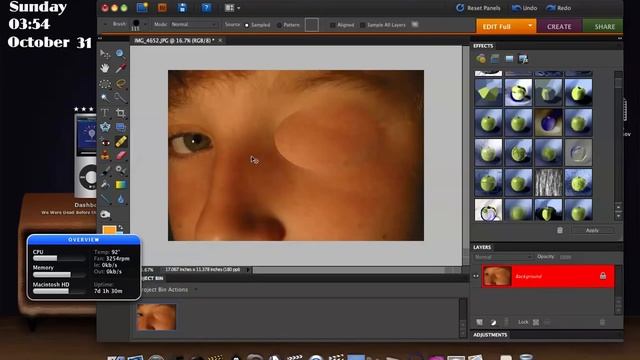Open Help with the question-mark icon
This screenshot has width=640, height=360.
[x=206, y=7]
